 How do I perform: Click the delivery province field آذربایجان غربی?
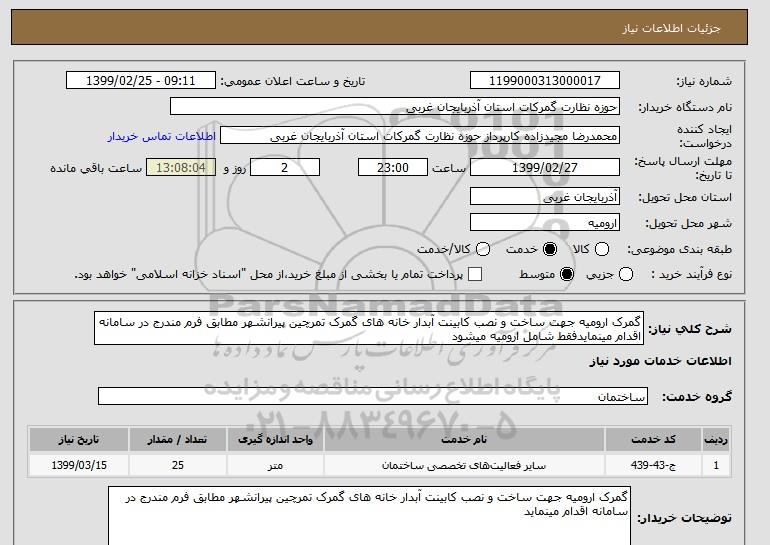[545, 196]
